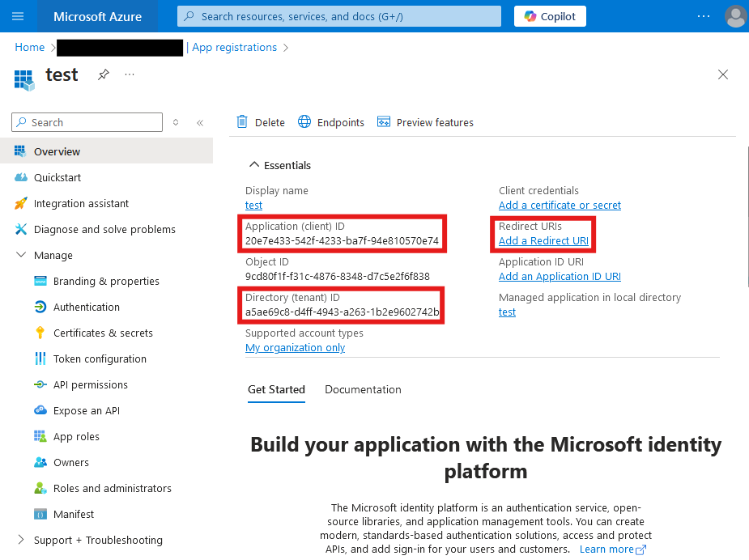Image resolution: width=749 pixels, height=560 pixels.
Task: Collapse the Essentials section
Action: click(x=253, y=165)
